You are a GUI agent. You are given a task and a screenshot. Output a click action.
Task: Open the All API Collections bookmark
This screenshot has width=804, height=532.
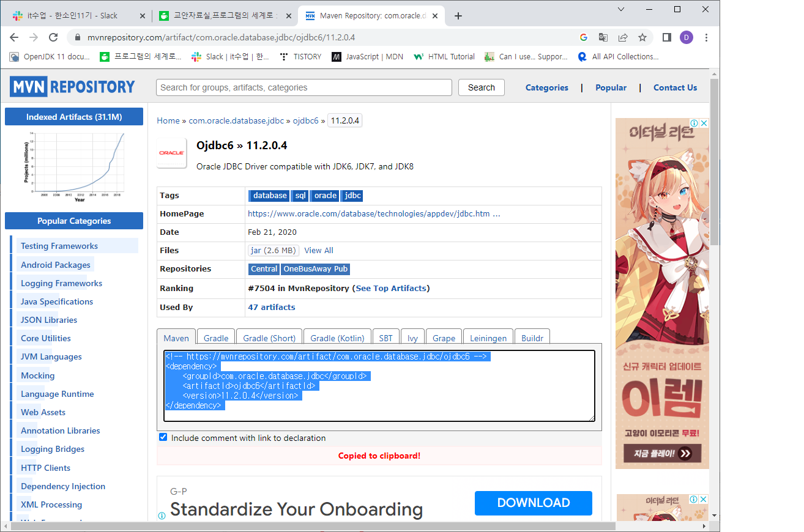[x=618, y=56]
